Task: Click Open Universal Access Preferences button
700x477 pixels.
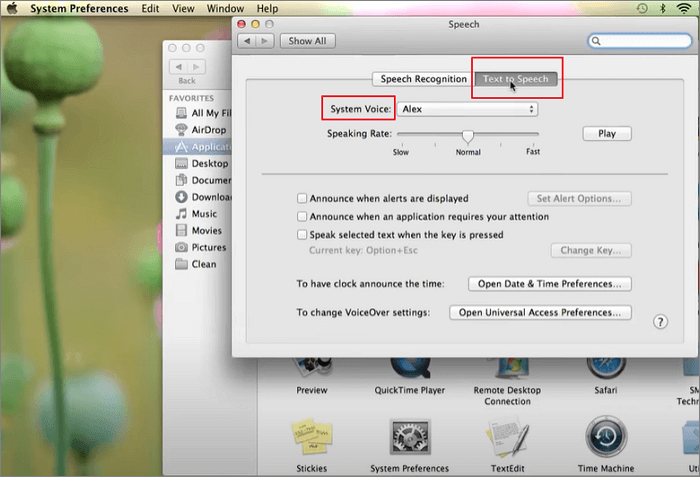Action: tap(540, 312)
